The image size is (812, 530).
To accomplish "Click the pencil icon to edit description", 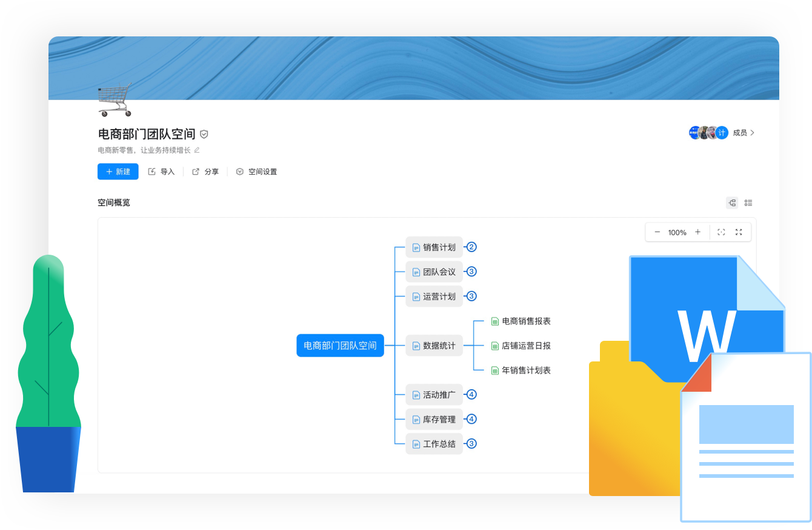I will [196, 150].
